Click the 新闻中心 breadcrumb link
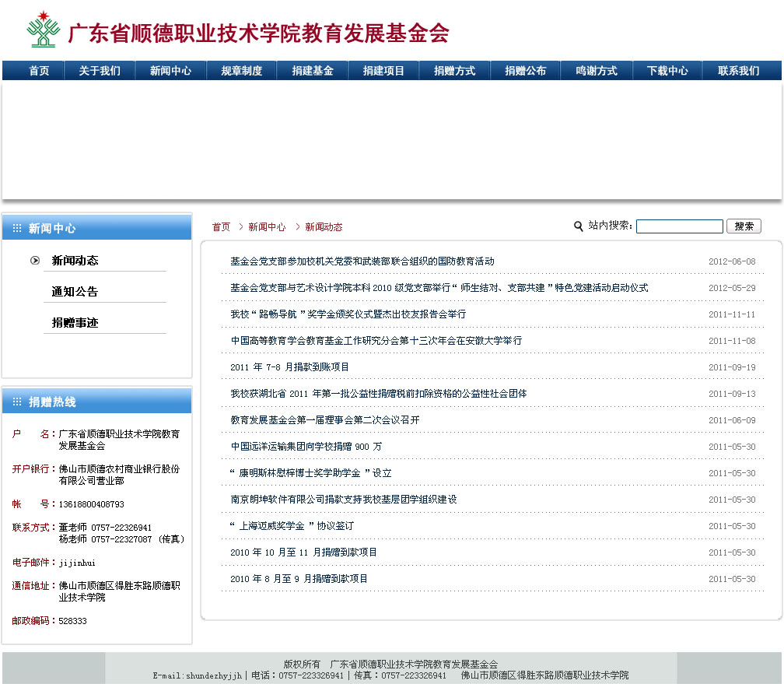The width and height of the screenshot is (784, 684). click(267, 227)
